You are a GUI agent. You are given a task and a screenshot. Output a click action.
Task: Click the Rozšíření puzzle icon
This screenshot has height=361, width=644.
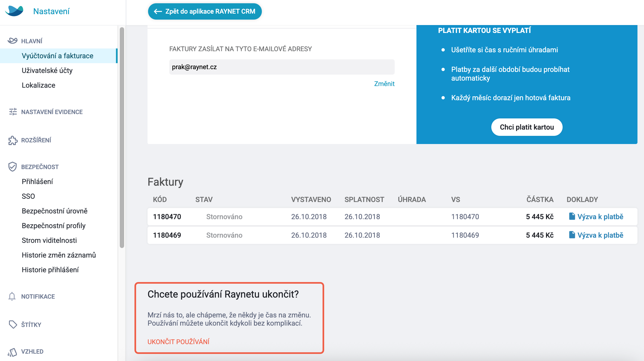tap(13, 140)
